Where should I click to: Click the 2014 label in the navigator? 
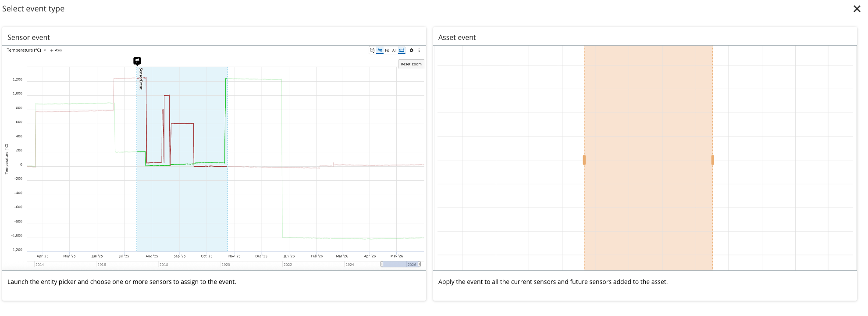39,265
